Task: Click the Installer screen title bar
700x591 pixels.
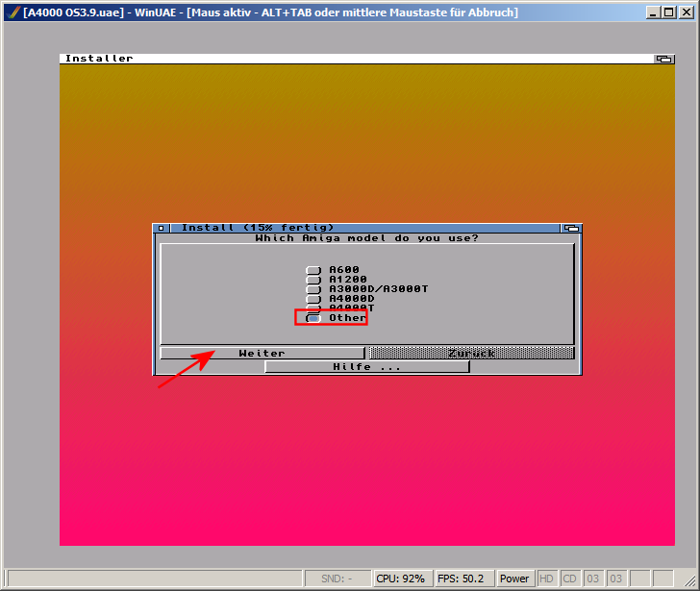Action: (x=356, y=59)
